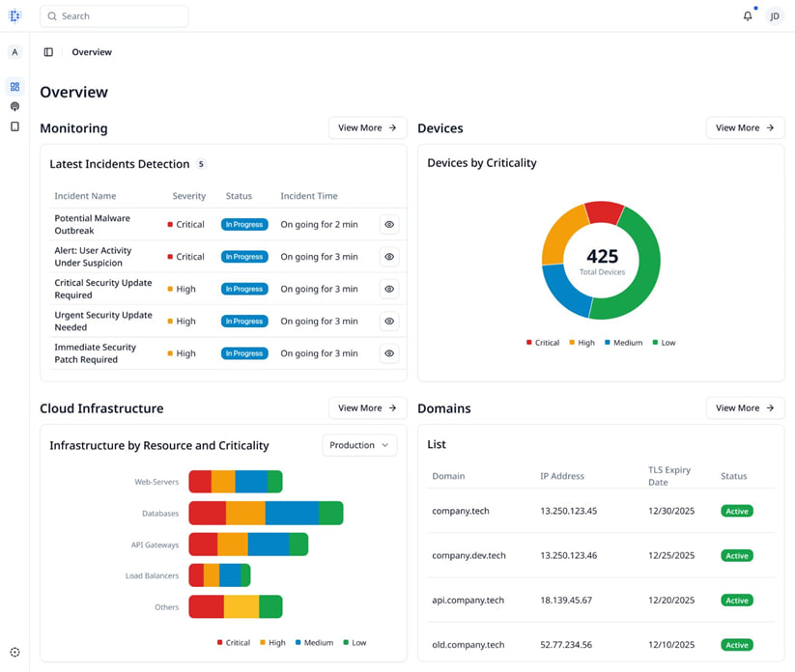View details of Potential Malware Outbreak incident
795x672 pixels.
tap(389, 225)
